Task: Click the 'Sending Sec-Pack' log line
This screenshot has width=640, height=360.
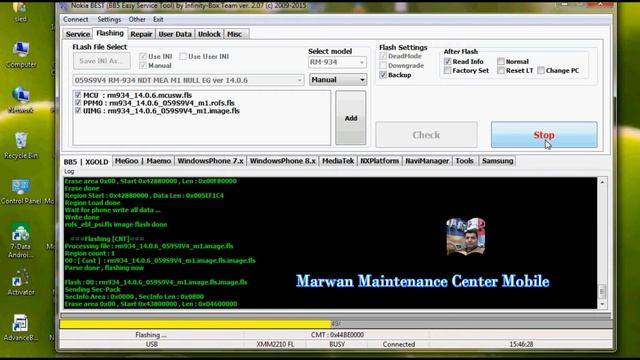Action: tap(92, 289)
